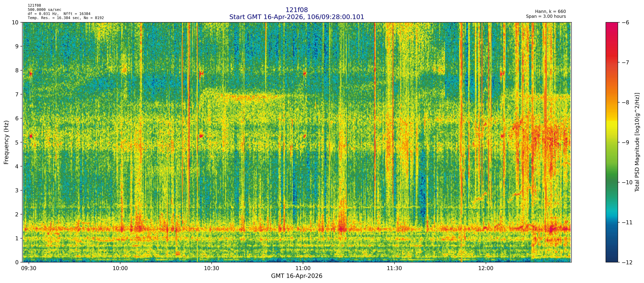Click the 10 Hz frequency tick label

pyautogui.click(x=15, y=23)
